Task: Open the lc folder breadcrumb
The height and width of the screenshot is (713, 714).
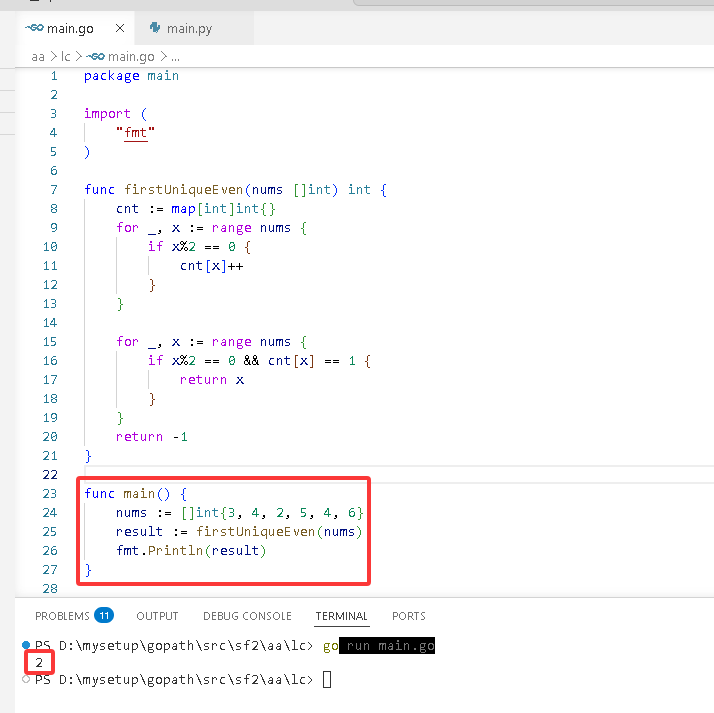Action: click(66, 56)
